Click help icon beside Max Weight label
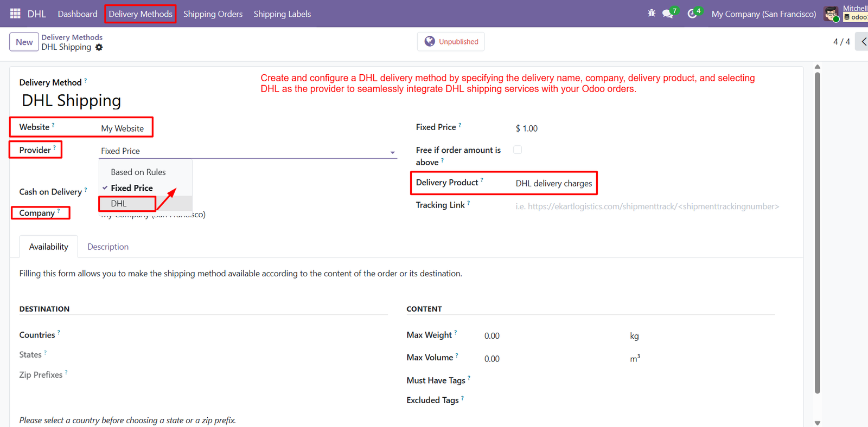Viewport: 868px width, 427px height. (456, 332)
